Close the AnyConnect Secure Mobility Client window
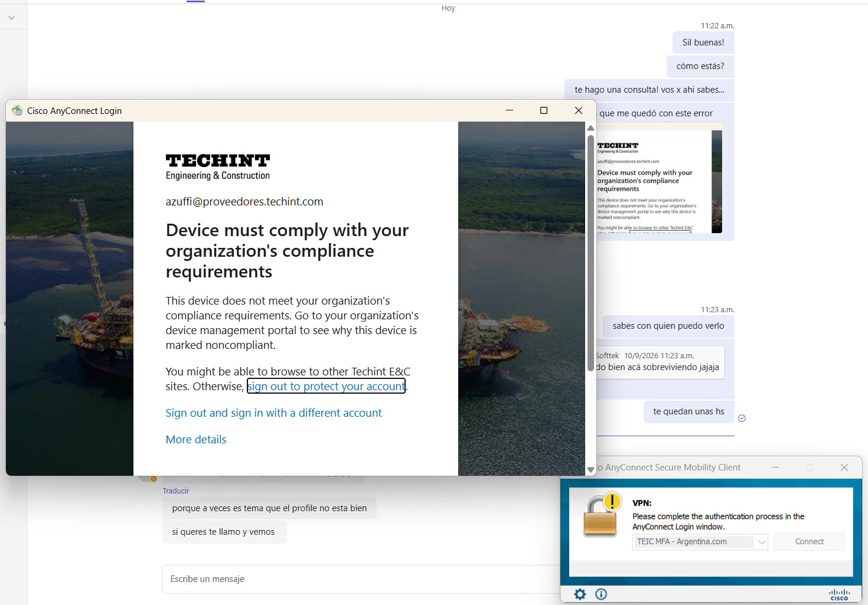 pos(844,467)
